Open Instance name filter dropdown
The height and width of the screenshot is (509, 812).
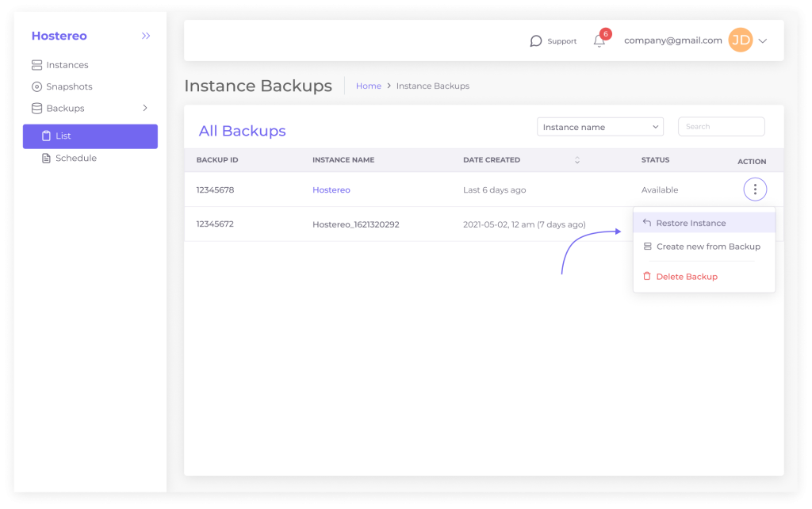tap(600, 127)
